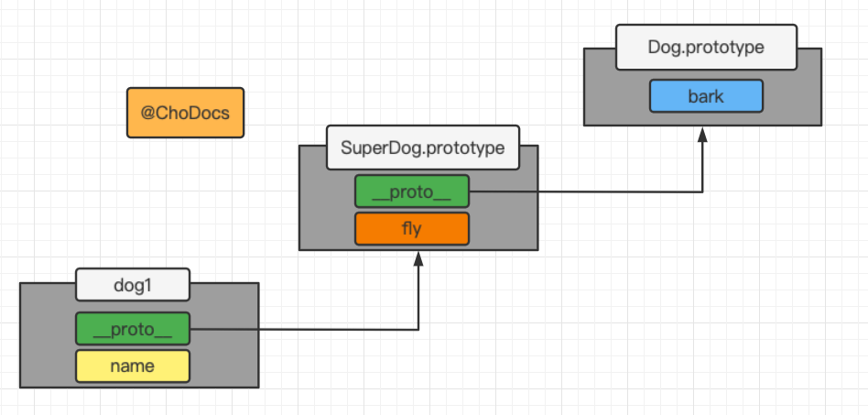Click the blue bark box
Image resolution: width=868 pixels, height=415 pixels.
pyautogui.click(x=705, y=96)
